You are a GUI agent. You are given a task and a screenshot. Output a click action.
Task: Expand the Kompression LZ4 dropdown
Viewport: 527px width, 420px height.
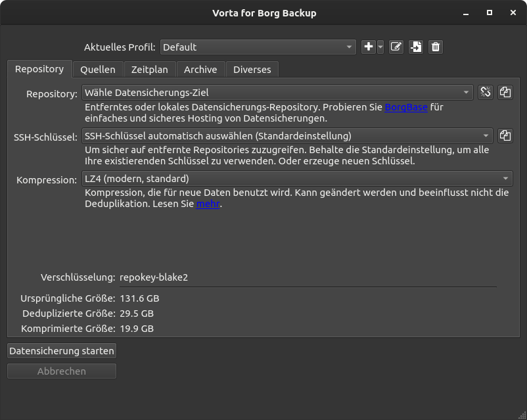tap(298, 179)
